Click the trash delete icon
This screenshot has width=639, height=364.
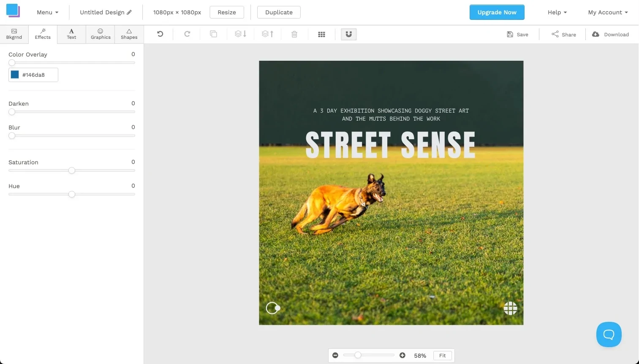point(294,34)
